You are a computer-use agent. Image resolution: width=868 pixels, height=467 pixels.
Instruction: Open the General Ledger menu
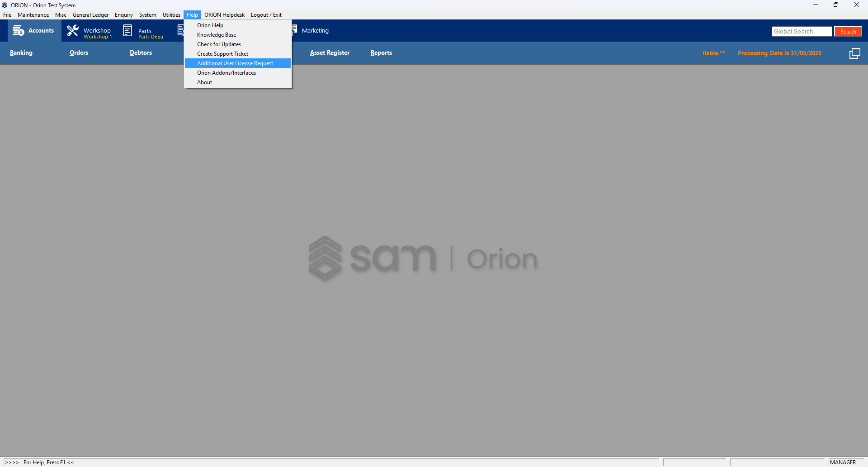[90, 14]
